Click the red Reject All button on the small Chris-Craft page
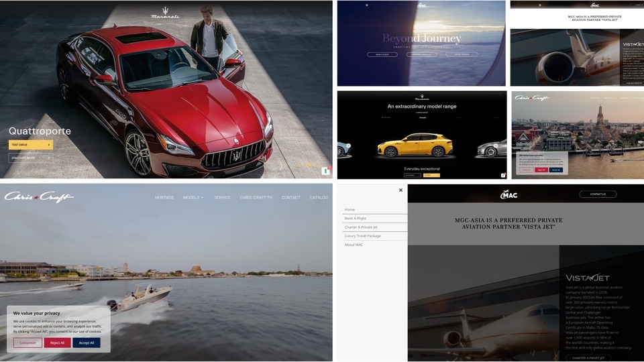The width and height of the screenshot is (644, 362). tap(541, 170)
